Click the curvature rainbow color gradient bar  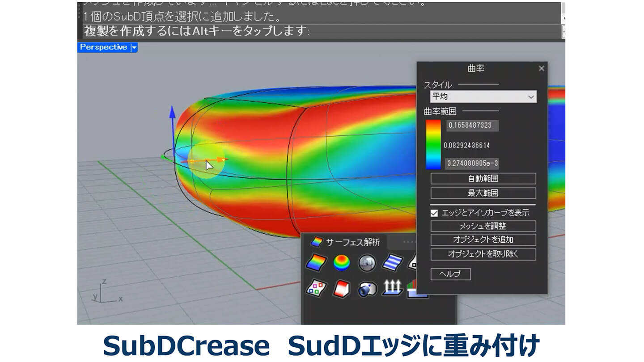click(x=433, y=144)
